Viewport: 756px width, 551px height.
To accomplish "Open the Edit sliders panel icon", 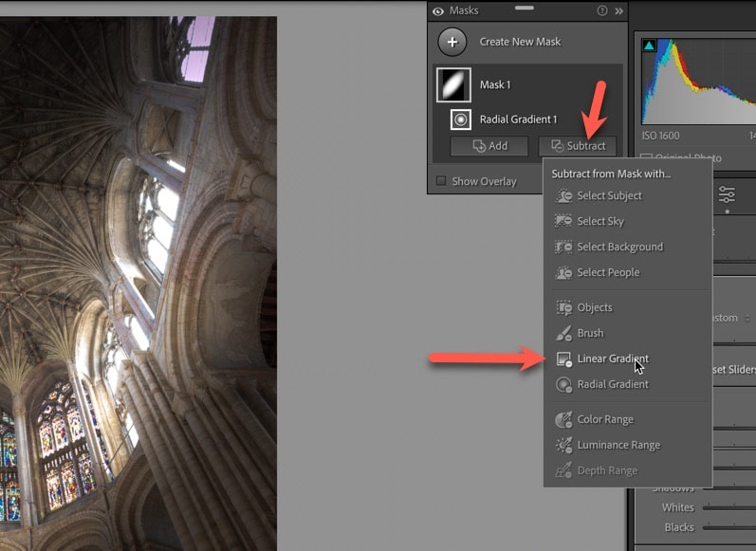I will pyautogui.click(x=727, y=194).
